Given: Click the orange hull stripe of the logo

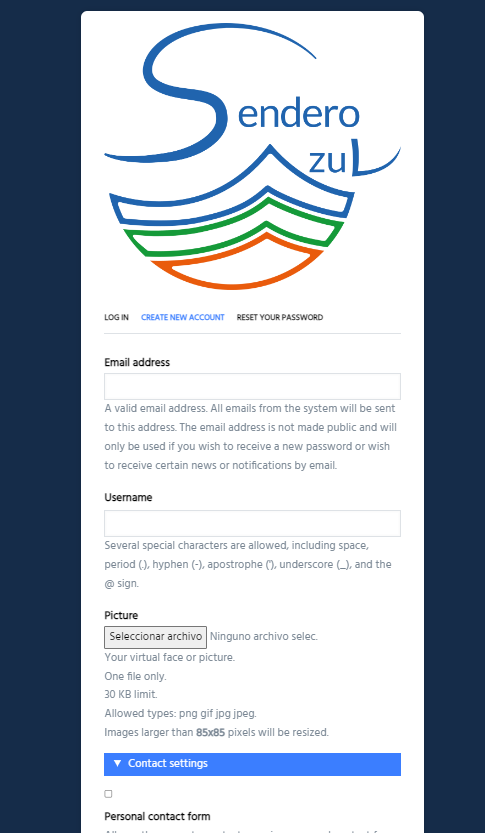Looking at the screenshot, I should (236, 263).
